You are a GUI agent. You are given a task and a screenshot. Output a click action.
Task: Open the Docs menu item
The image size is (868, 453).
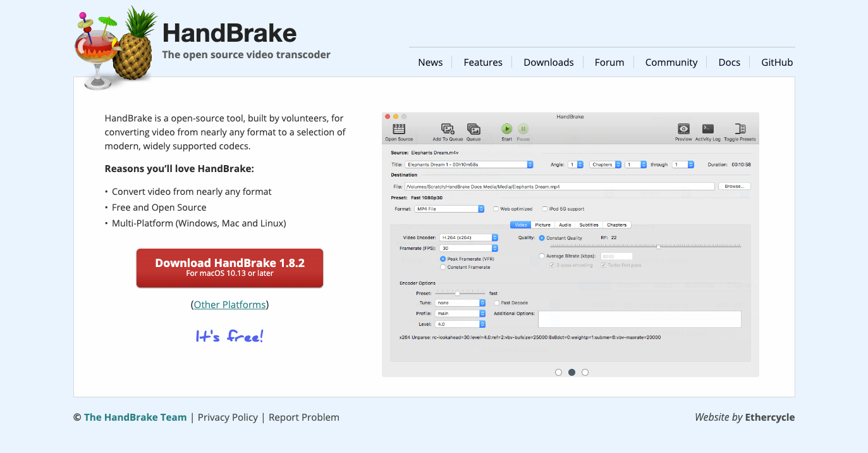(730, 62)
